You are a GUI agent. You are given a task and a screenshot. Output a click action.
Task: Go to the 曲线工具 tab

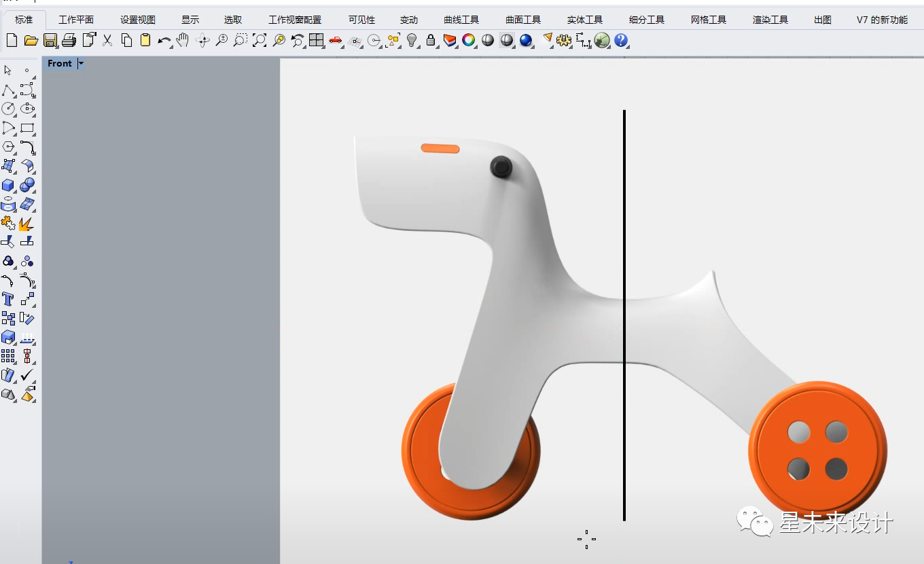point(461,20)
